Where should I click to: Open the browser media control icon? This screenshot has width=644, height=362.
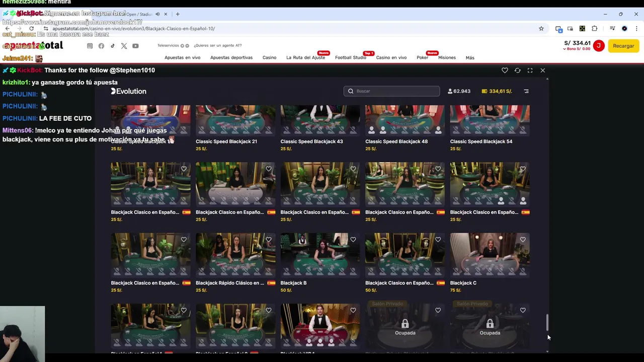pyautogui.click(x=612, y=29)
